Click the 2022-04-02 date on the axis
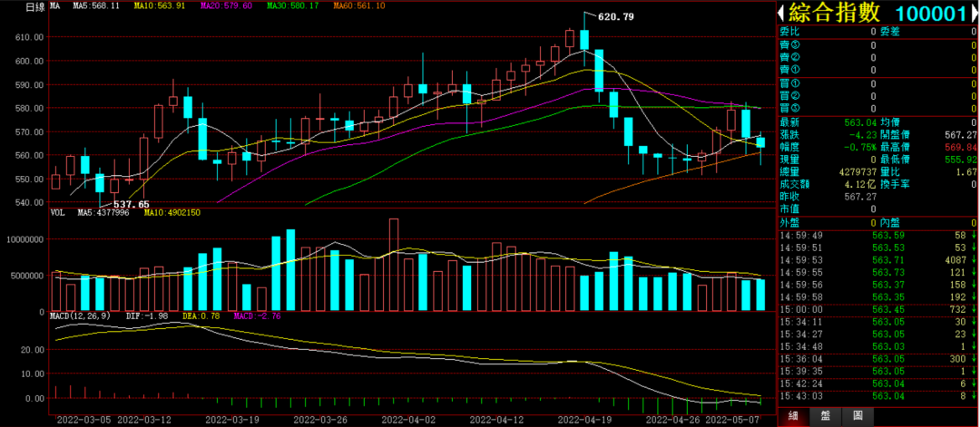 [408, 420]
